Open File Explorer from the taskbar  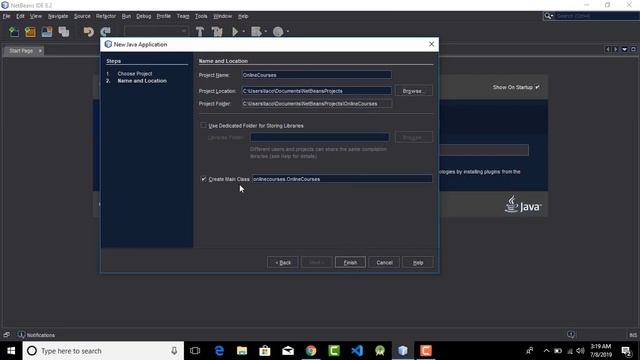242,351
